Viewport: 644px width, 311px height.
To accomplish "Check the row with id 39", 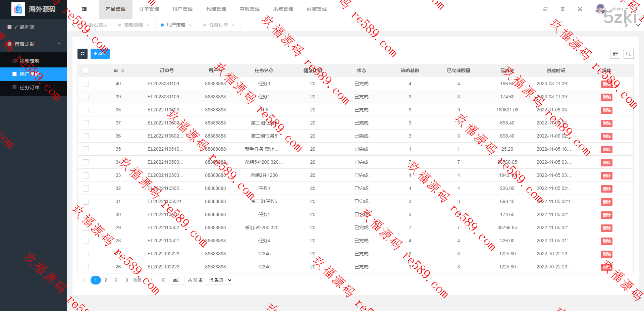I will [86, 97].
